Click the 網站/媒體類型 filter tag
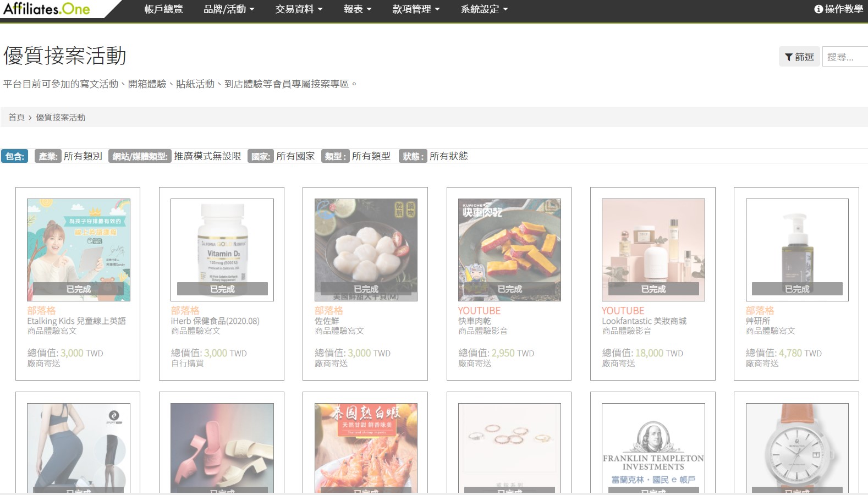Image resolution: width=868 pixels, height=495 pixels. (x=140, y=156)
